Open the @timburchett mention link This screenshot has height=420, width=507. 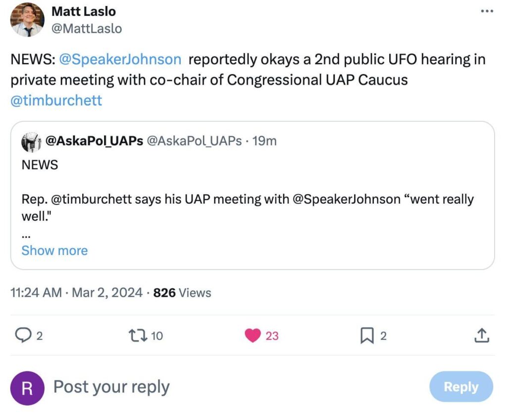pyautogui.click(x=56, y=101)
